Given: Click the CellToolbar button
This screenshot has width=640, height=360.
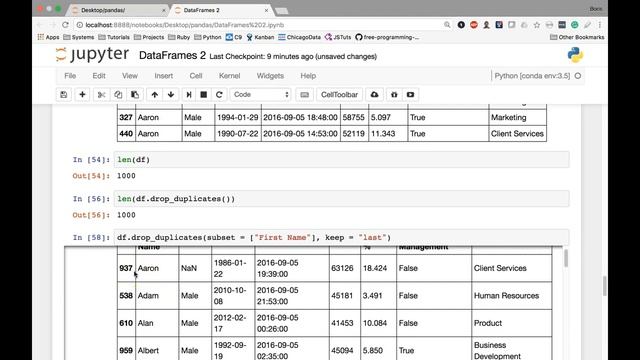Looking at the screenshot, I should click(339, 95).
